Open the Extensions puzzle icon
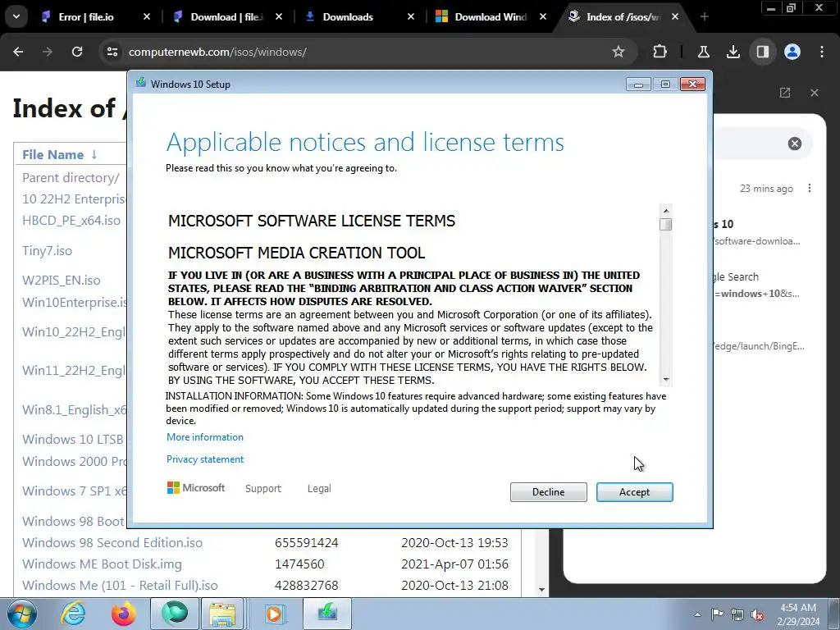The width and height of the screenshot is (840, 630). click(x=660, y=52)
